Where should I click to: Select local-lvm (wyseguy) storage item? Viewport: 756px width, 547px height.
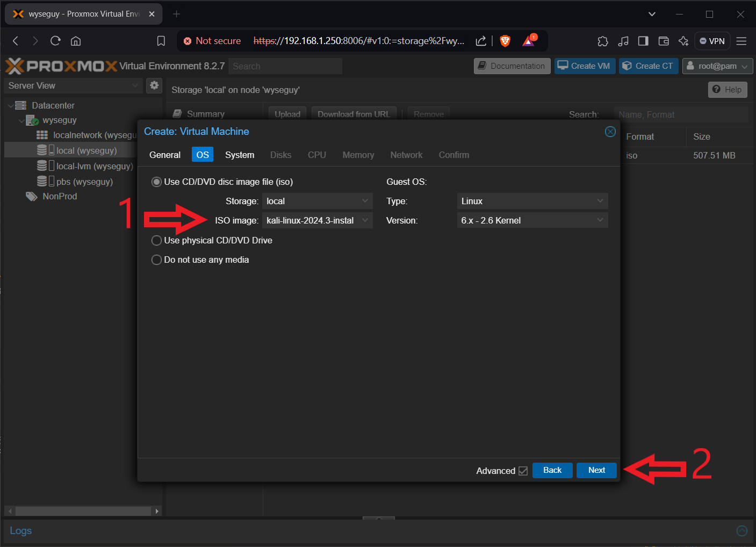pos(85,166)
